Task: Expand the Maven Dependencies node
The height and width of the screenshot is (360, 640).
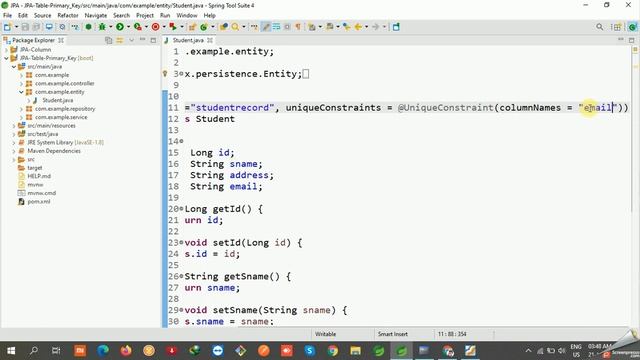Action: [13, 151]
